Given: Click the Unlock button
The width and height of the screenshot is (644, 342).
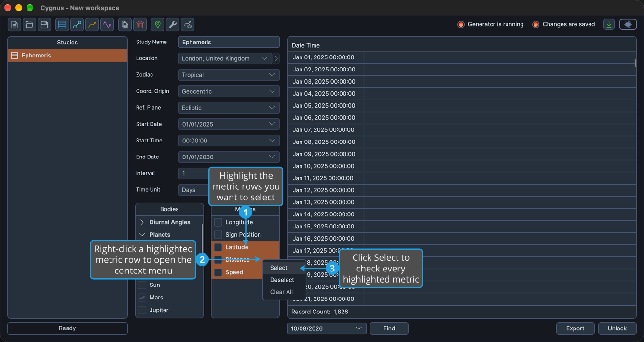Looking at the screenshot, I should (617, 328).
